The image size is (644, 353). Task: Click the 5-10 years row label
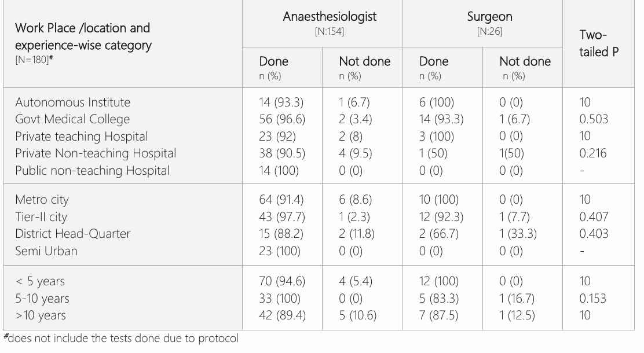pos(42,299)
